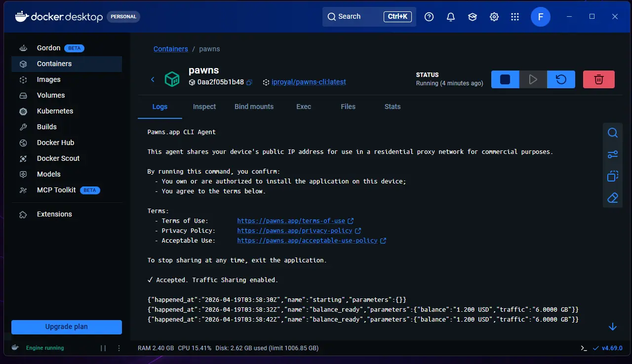
Task: Switch to the Bind mounts tab
Action: 254,107
